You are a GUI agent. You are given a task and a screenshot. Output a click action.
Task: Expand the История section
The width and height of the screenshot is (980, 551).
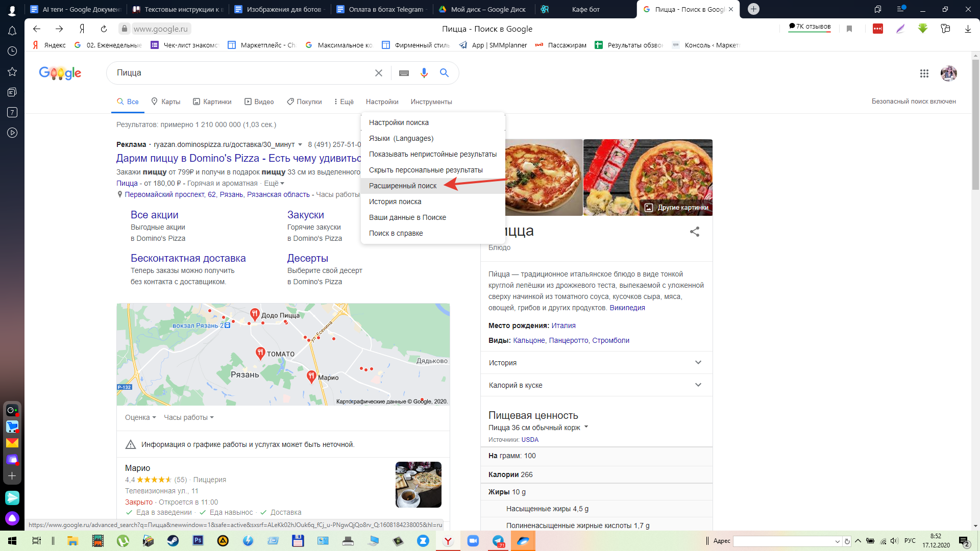(x=698, y=363)
